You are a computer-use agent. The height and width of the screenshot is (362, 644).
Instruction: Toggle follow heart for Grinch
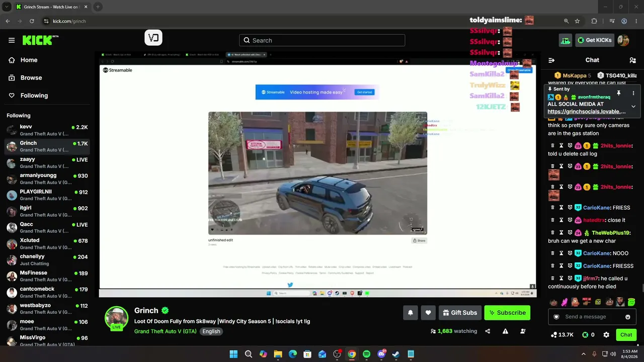click(x=428, y=313)
